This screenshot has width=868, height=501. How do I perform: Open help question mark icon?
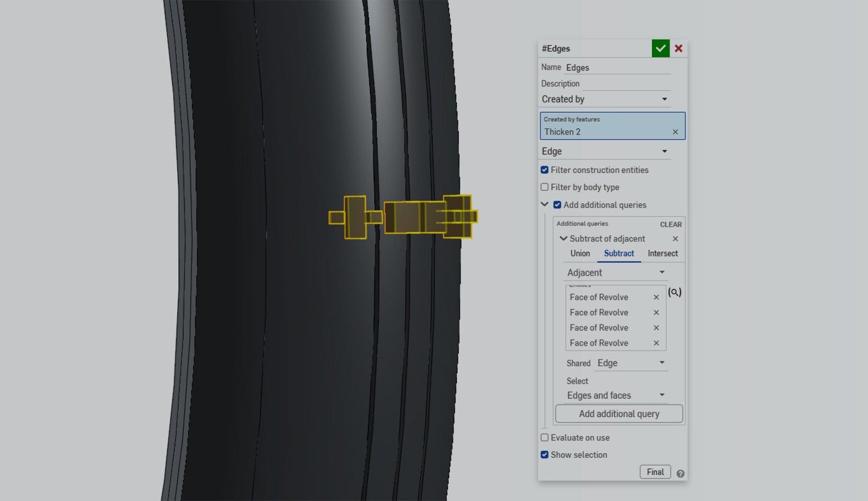click(x=680, y=473)
